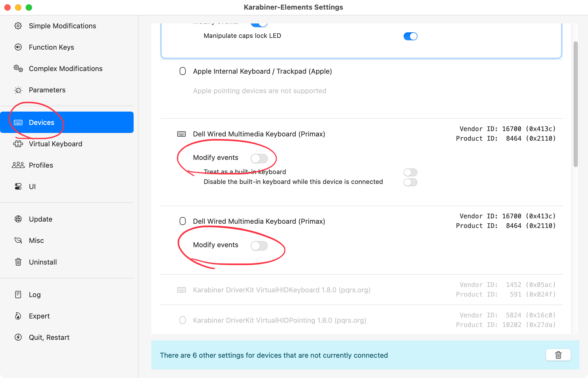Open Quit, Restart section
588x378 pixels.
(67, 337)
